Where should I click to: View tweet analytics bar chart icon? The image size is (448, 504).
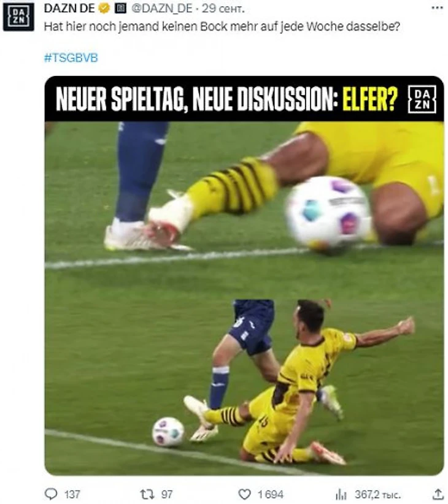[x=341, y=494]
